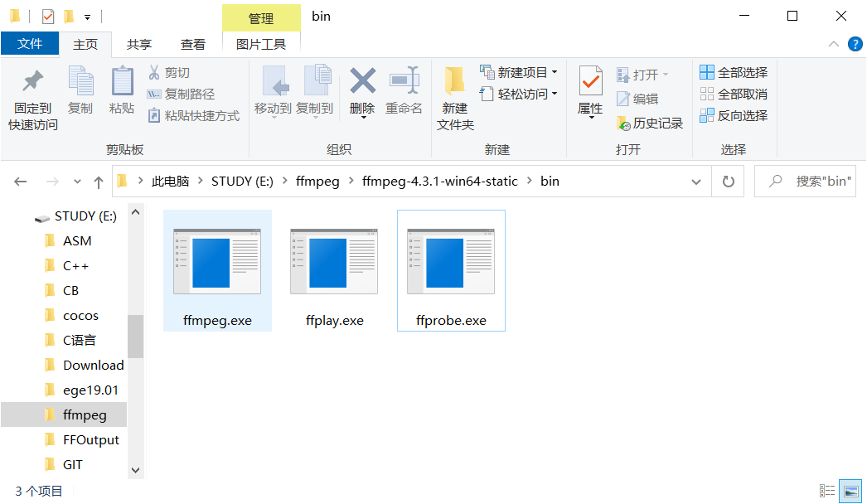Go back with the back arrow
Image resolution: width=867 pixels, height=504 pixels.
(21, 182)
